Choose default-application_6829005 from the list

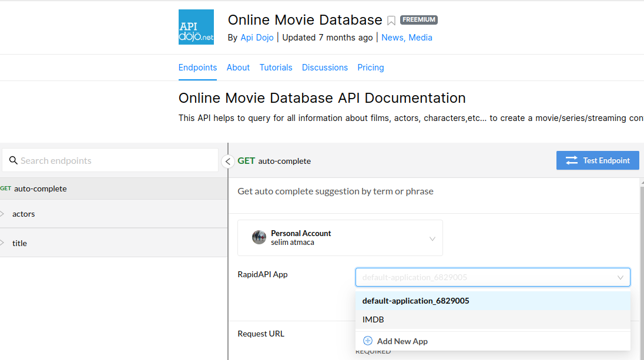click(x=493, y=301)
